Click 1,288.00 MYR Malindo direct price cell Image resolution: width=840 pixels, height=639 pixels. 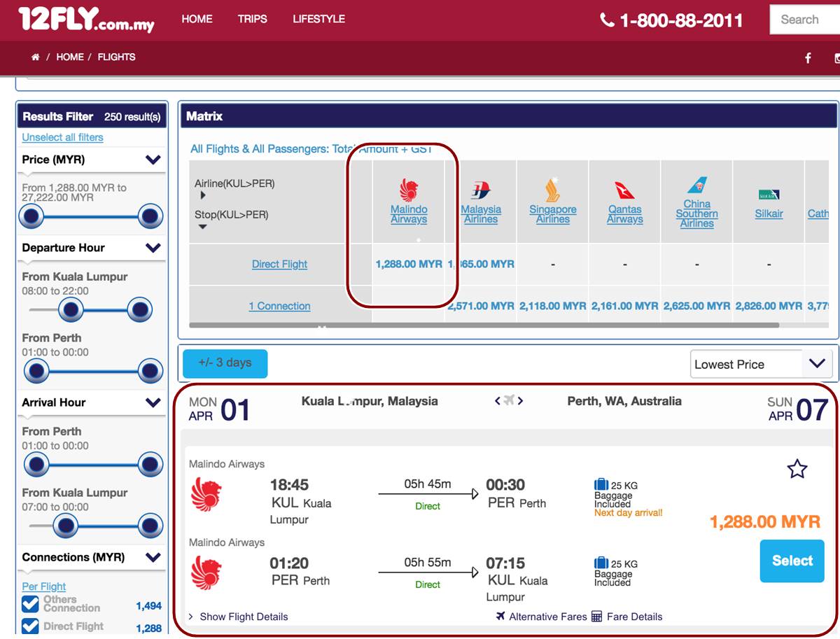tap(409, 264)
